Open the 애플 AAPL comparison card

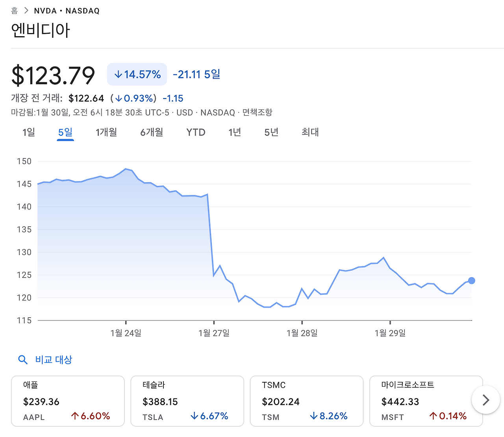[68, 401]
